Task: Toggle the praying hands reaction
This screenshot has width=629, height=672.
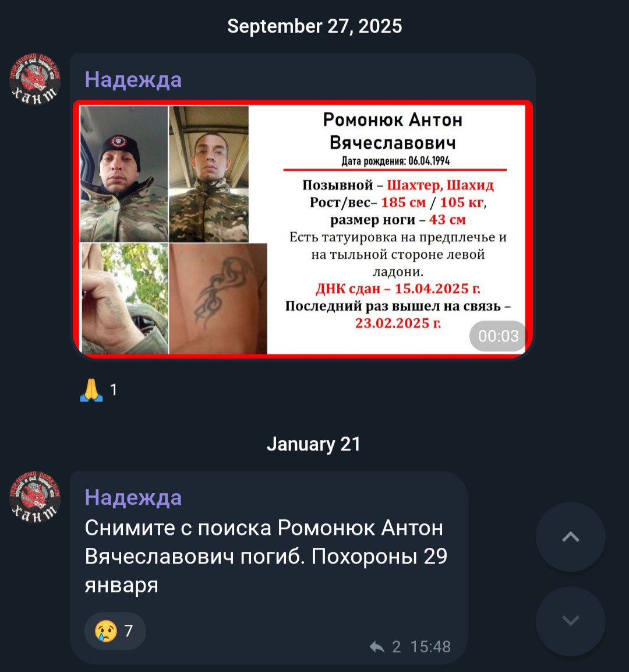Action: 98,390
